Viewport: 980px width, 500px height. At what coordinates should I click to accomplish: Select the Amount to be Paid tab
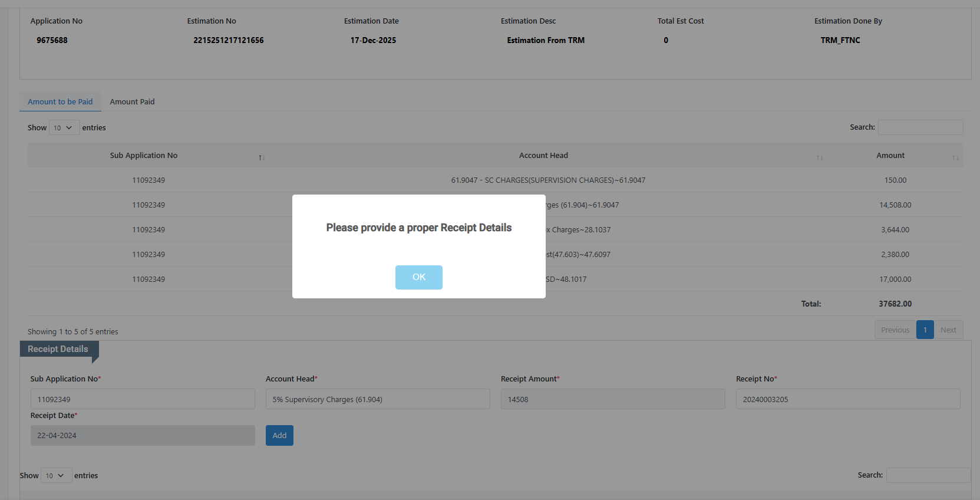60,102
